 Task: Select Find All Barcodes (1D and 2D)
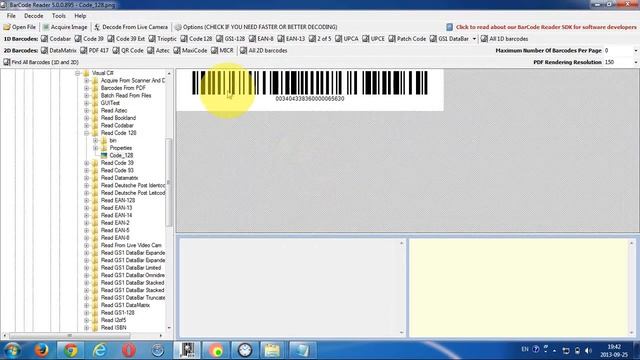tap(41, 62)
